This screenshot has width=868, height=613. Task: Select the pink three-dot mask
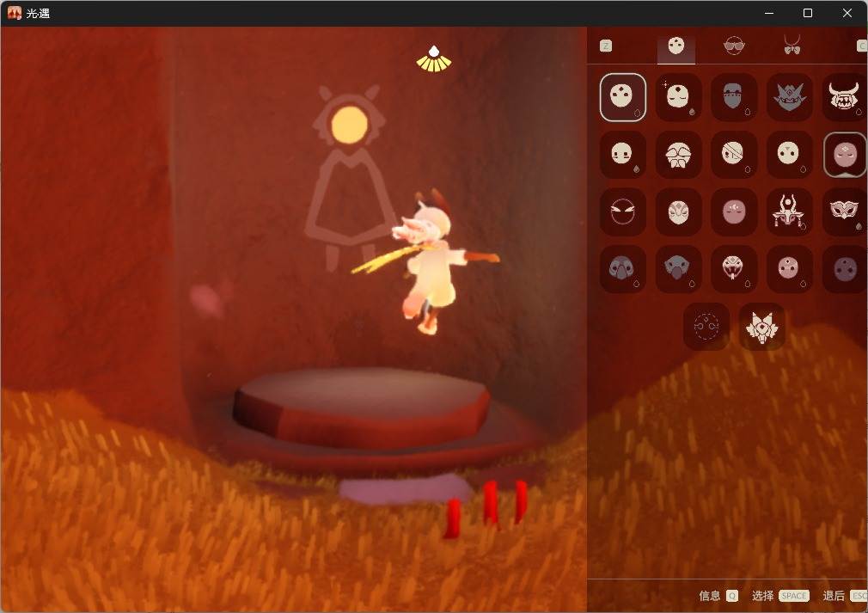click(790, 269)
